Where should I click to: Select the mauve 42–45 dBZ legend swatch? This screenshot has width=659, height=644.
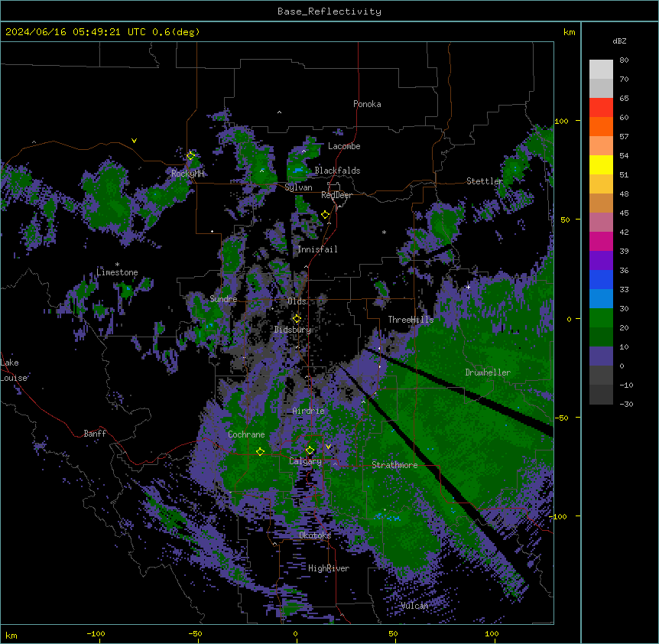coord(601,223)
